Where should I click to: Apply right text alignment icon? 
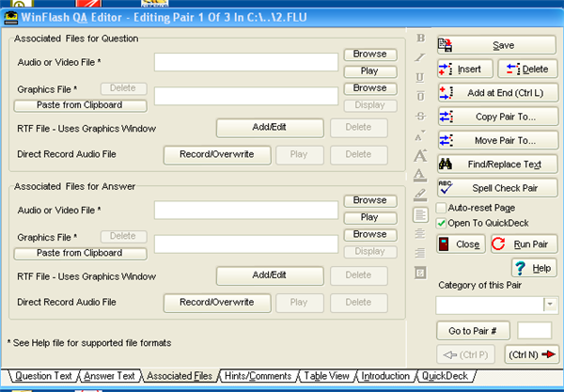420,253
